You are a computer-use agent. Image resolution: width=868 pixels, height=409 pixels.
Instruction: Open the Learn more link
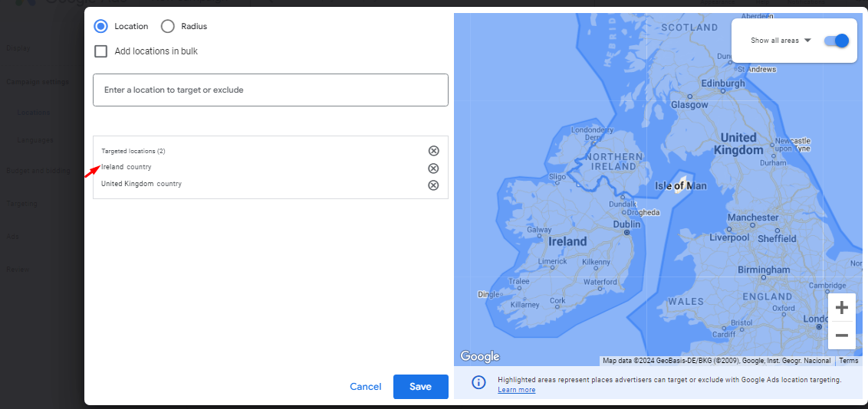(517, 390)
